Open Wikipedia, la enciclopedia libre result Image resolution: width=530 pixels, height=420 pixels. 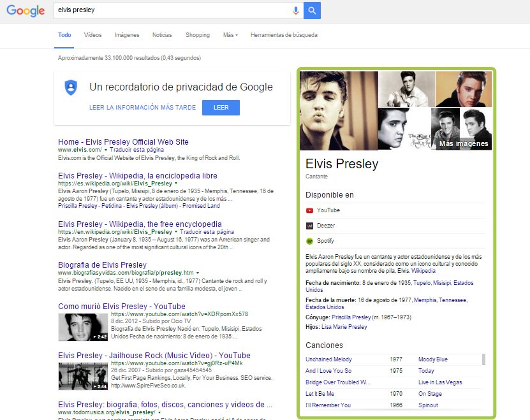click(138, 176)
